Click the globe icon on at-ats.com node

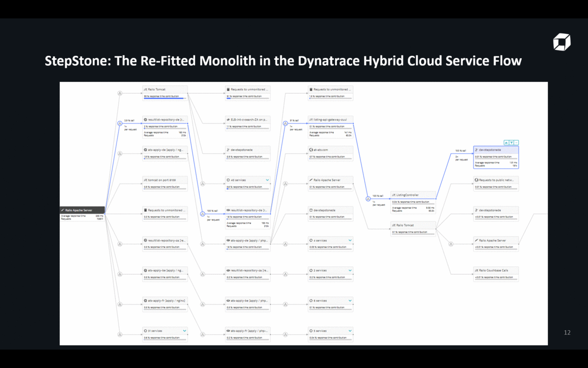click(x=311, y=150)
